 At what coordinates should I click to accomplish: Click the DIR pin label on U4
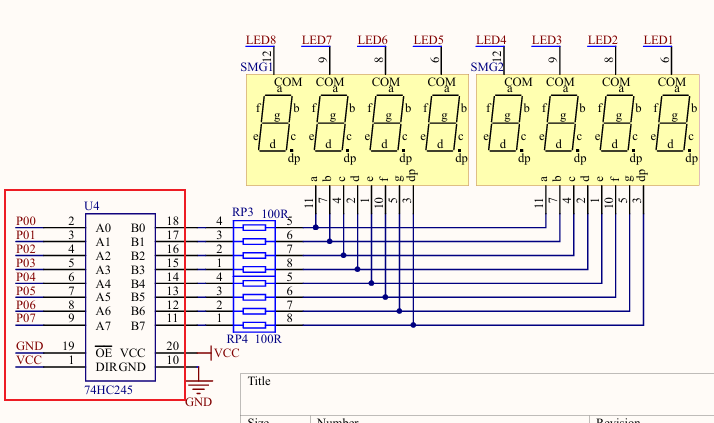[x=106, y=367]
